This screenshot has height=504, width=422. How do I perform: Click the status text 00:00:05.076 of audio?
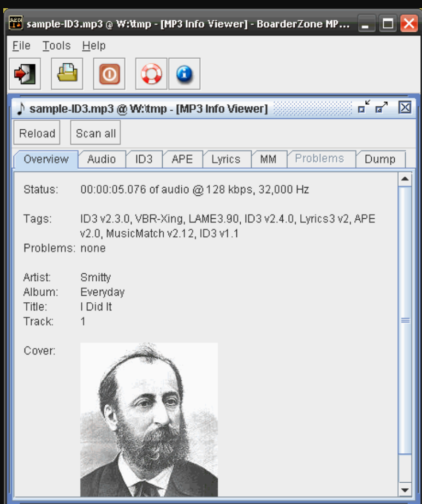[x=194, y=190]
